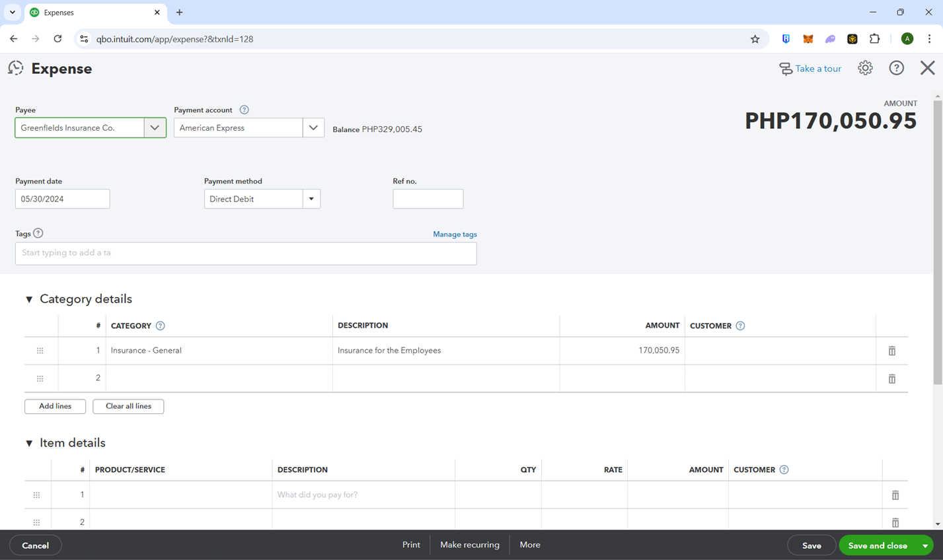Image resolution: width=943 pixels, height=560 pixels.
Task: Open the tab search dropdown arrow
Action: (x=13, y=13)
